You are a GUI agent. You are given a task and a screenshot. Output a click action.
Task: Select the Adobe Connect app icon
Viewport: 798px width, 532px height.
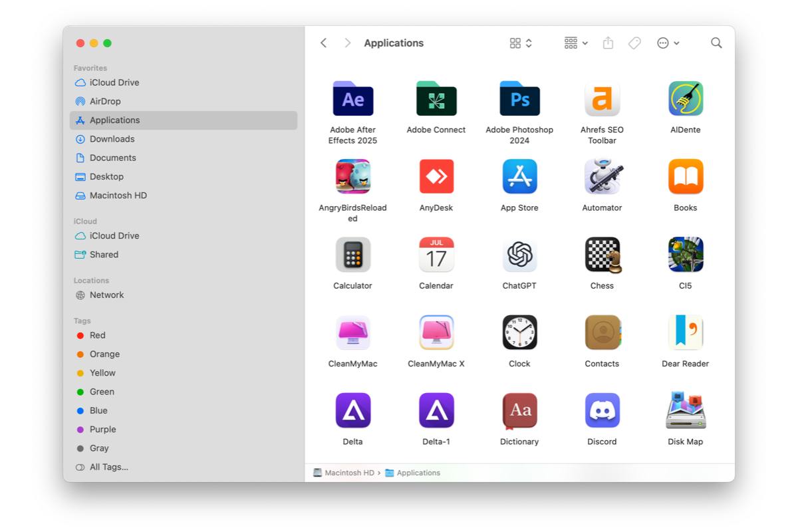coord(436,98)
